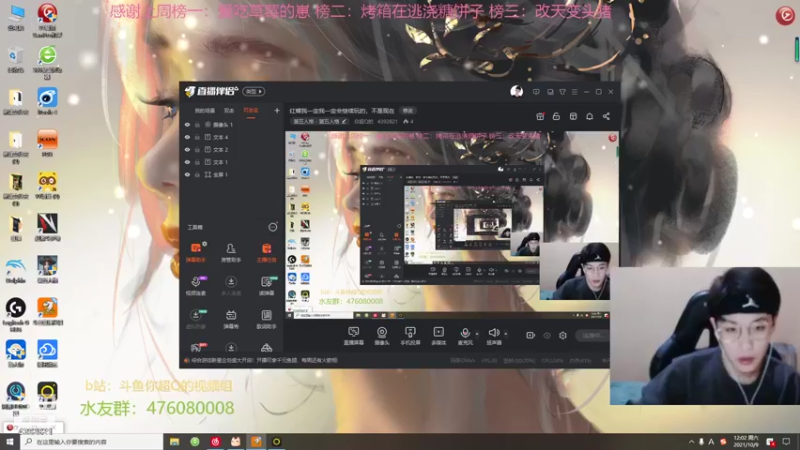Hide the 全屏 1 layer with eye icon
800x450 pixels.
tap(187, 174)
